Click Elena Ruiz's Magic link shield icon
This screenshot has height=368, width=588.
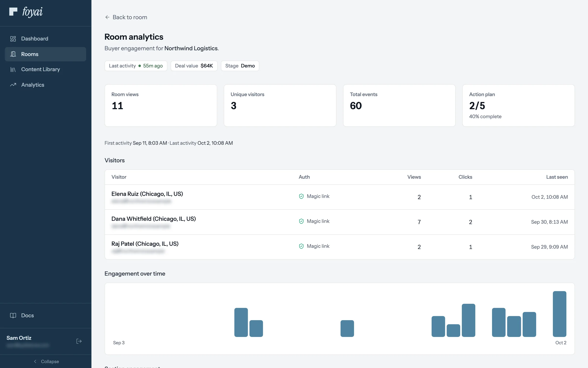tap(301, 196)
